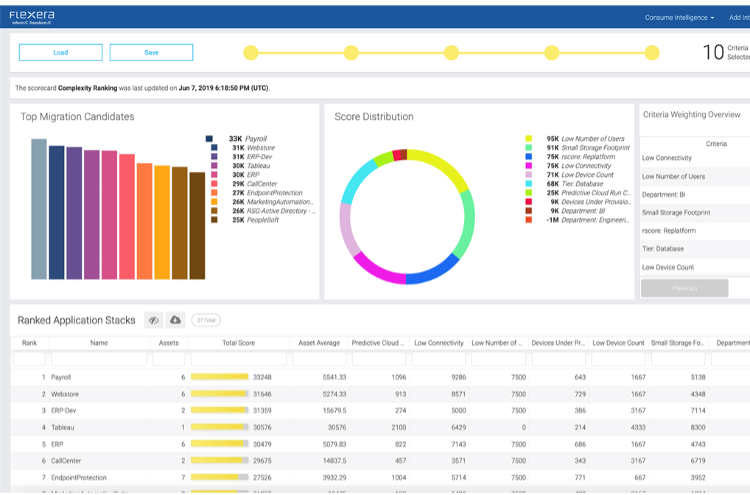Click the Low Number of Users legend swatch
The image size is (750, 495).
click(x=528, y=139)
